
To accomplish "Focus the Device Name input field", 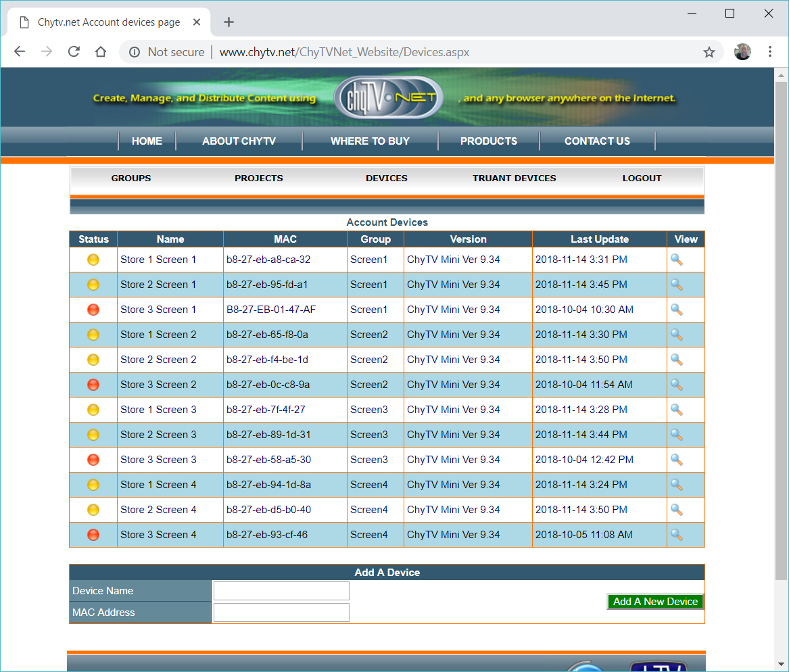I will [281, 591].
